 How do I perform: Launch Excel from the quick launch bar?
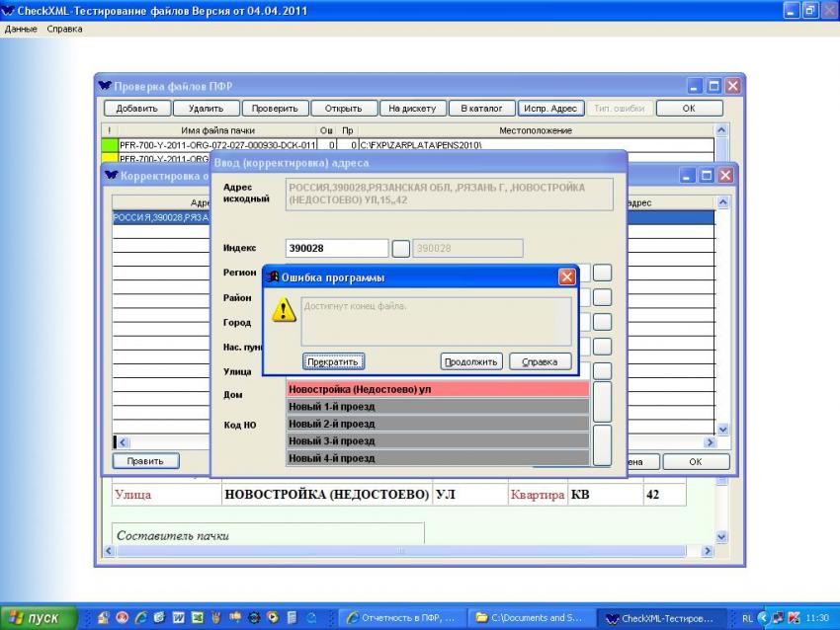coord(198,618)
